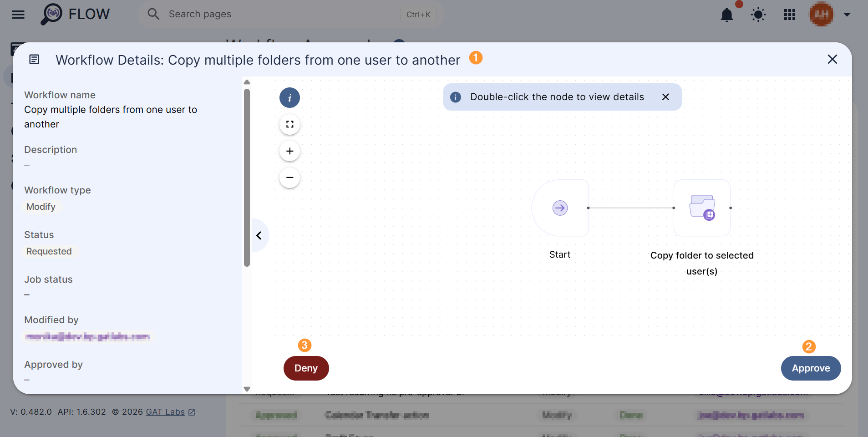Open the apps grid launcher
The image size is (868, 437).
790,15
